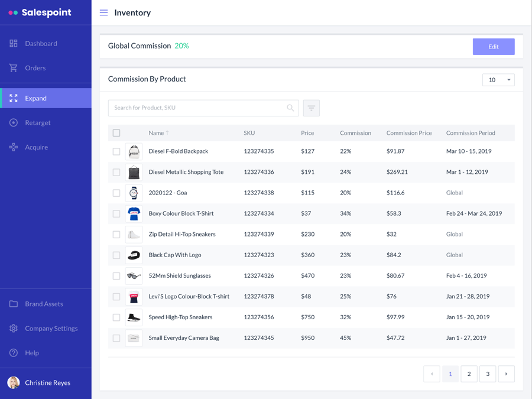Check the Zip Detail Hi-Top Sneakers row
Image resolution: width=532 pixels, height=399 pixels.
116,234
